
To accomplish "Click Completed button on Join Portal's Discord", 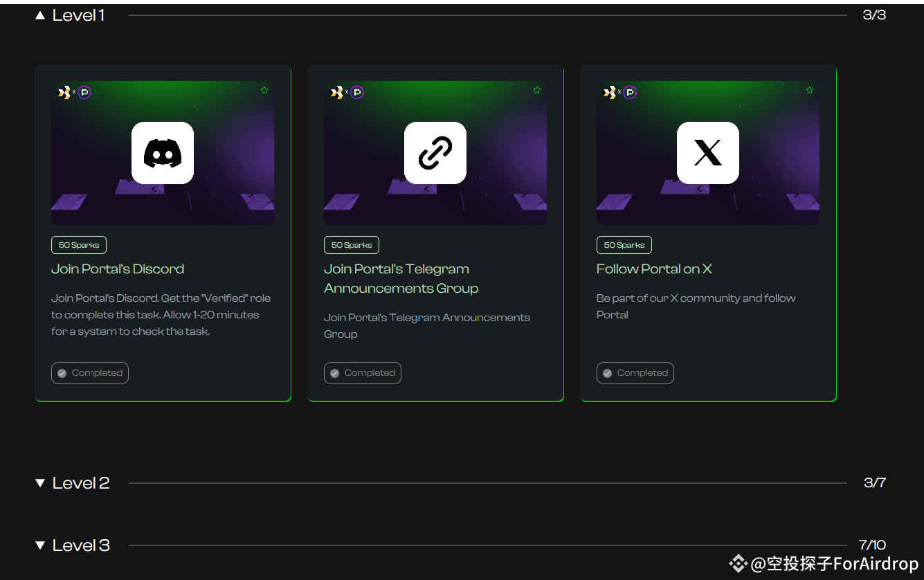I will tap(90, 373).
